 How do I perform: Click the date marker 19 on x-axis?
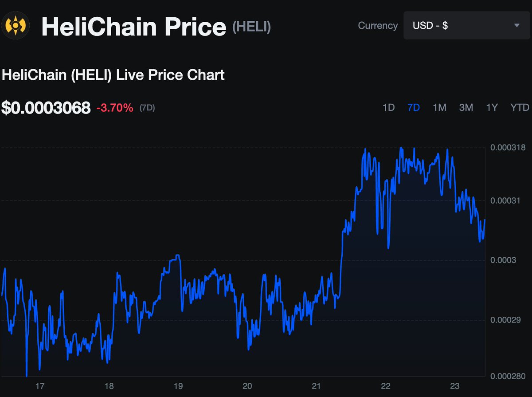coord(178,386)
